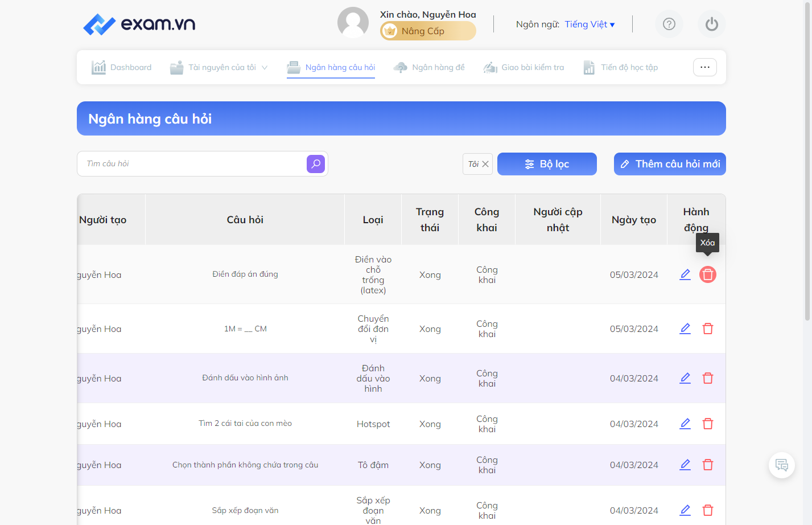Go to the Dashboard tab
Viewport: 812px width, 525px height.
pos(122,67)
